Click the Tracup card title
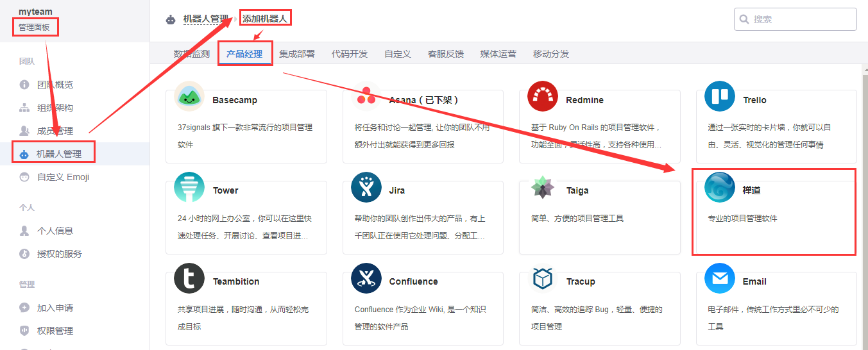 coord(581,281)
